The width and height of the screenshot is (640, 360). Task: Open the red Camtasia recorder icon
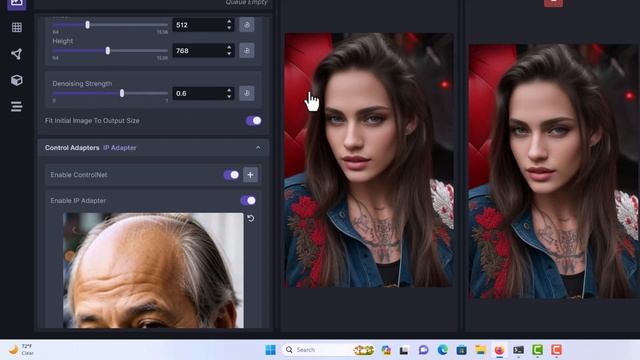click(556, 350)
